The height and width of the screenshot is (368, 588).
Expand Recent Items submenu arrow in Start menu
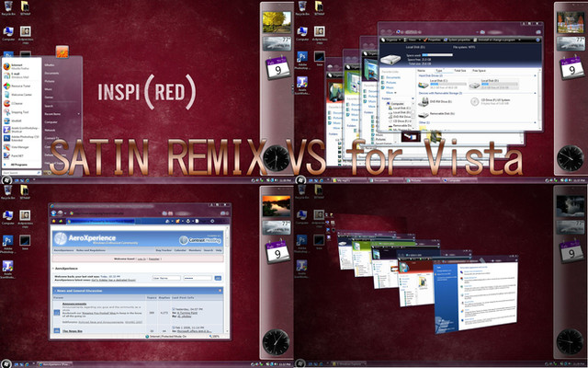click(x=79, y=114)
